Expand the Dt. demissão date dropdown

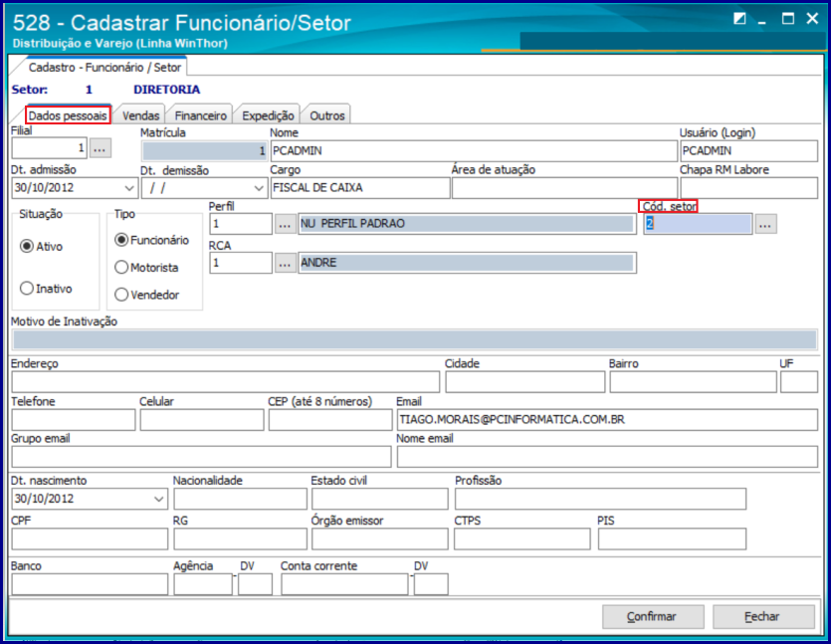pos(259,188)
